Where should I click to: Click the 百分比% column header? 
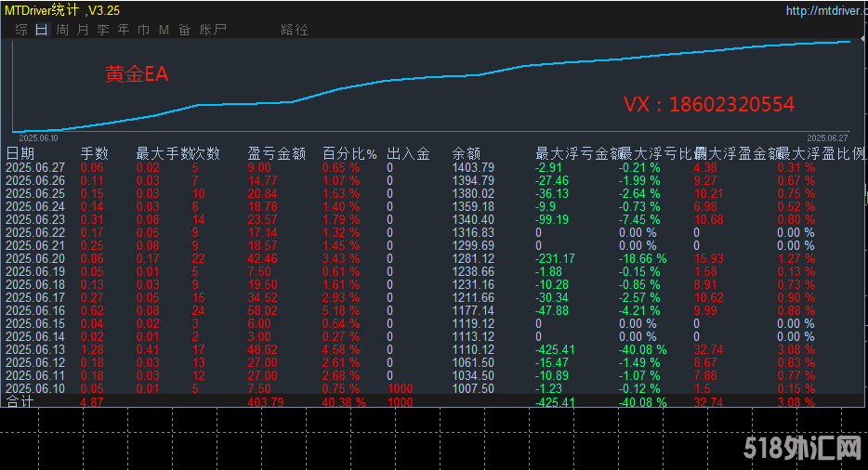[x=349, y=153]
